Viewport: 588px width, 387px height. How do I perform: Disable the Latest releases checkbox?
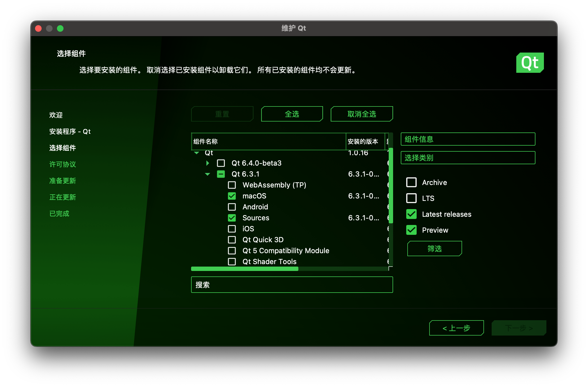411,214
